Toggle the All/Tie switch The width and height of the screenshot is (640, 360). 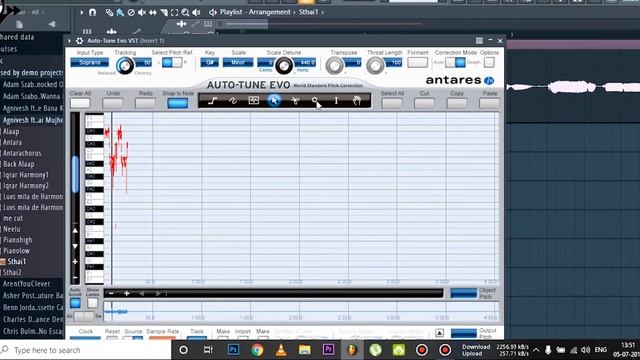pyautogui.click(x=84, y=316)
